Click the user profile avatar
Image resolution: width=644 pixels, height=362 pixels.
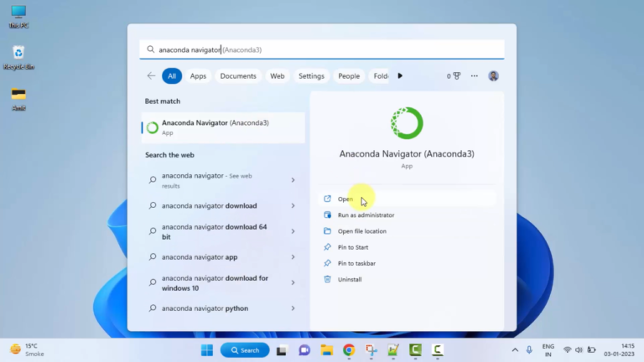pyautogui.click(x=493, y=76)
